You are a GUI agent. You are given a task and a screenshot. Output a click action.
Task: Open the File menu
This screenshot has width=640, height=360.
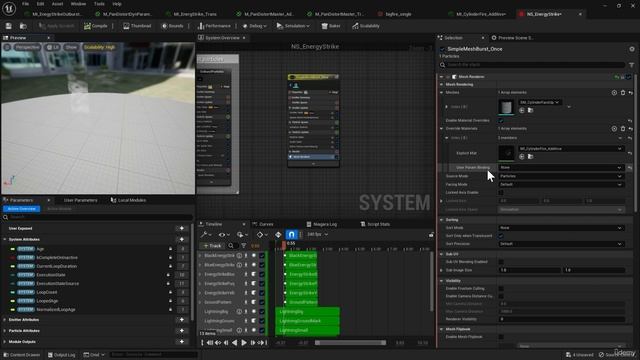coord(25,4)
